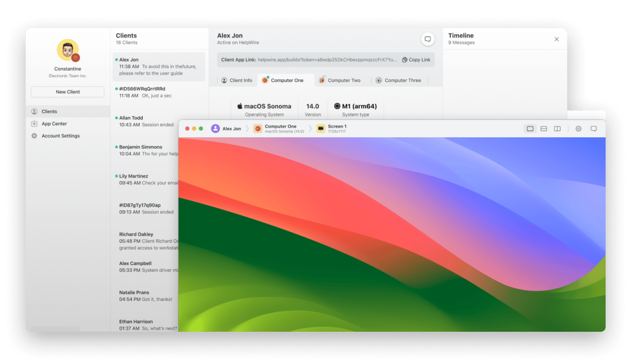The image size is (629, 364).
Task: Click Copy Link button
Action: coord(416,60)
